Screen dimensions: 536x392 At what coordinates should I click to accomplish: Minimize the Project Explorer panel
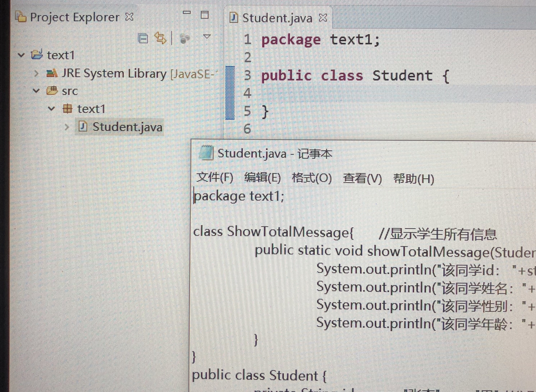187,12
